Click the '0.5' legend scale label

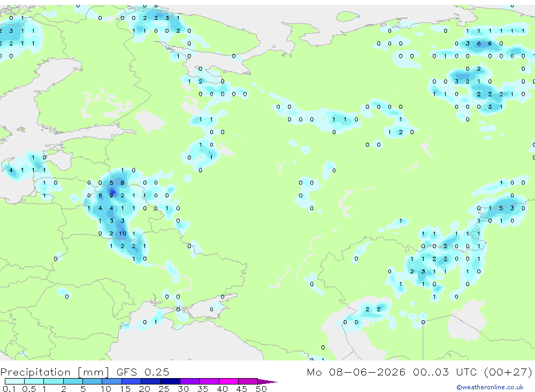coord(29,389)
